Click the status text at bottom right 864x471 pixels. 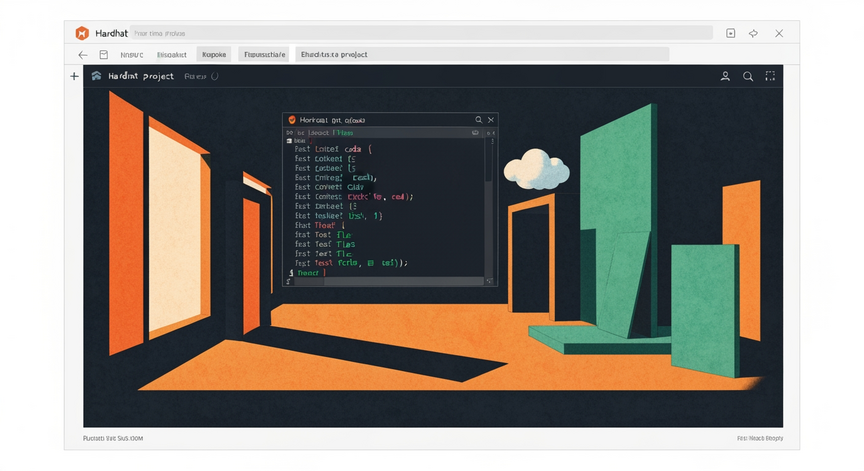tap(760, 438)
